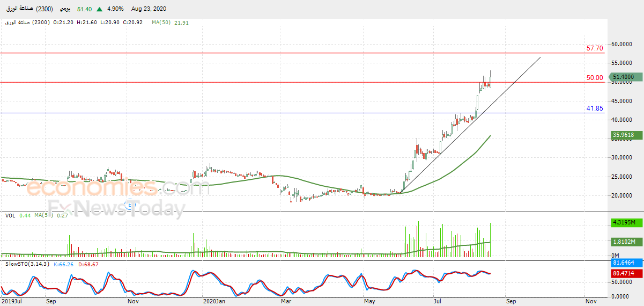The image size is (644, 306).
Task: Click the blue 41.85 support label
Action: (595, 108)
